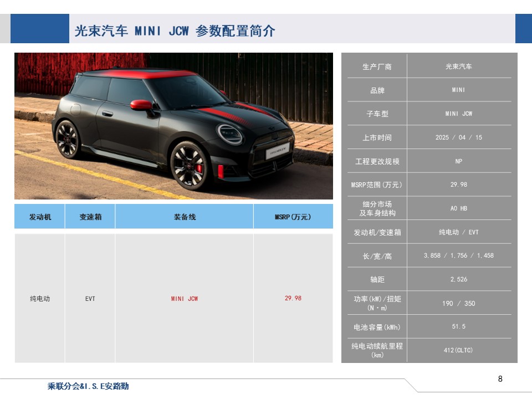
Task: Click the page number '8'
Action: (x=500, y=379)
